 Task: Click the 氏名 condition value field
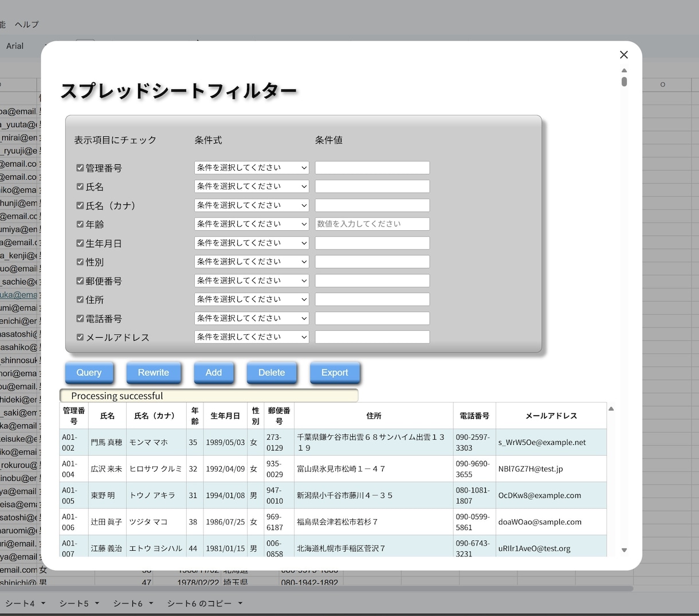372,187
